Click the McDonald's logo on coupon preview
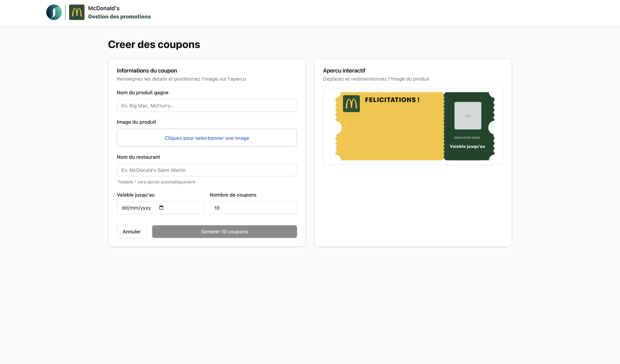 pyautogui.click(x=351, y=104)
